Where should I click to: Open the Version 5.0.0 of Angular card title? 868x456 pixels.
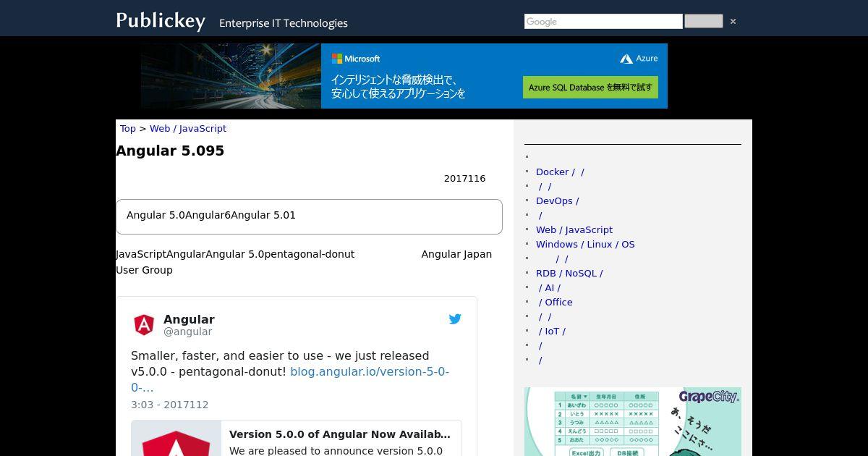[340, 434]
